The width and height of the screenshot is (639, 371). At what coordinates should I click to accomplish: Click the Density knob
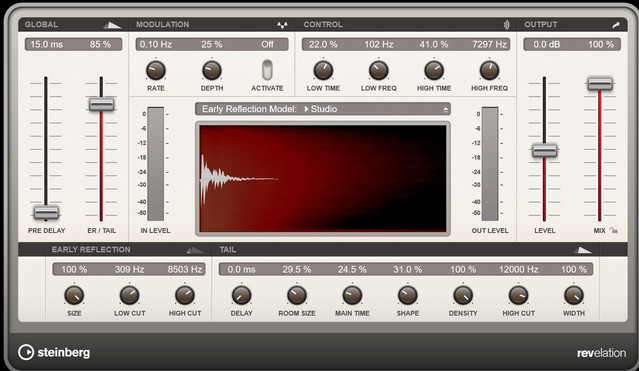[463, 295]
